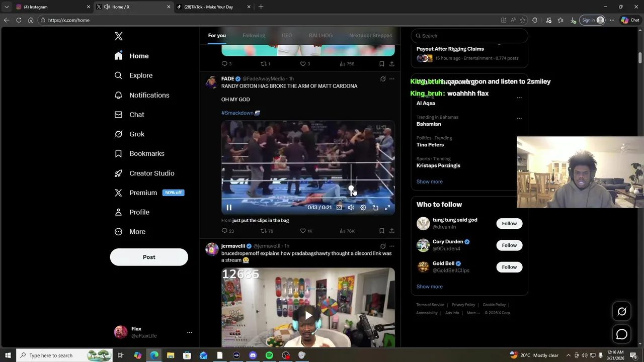644x362 pixels.
Task: Open Explore from the sidebar
Action: 133,75
